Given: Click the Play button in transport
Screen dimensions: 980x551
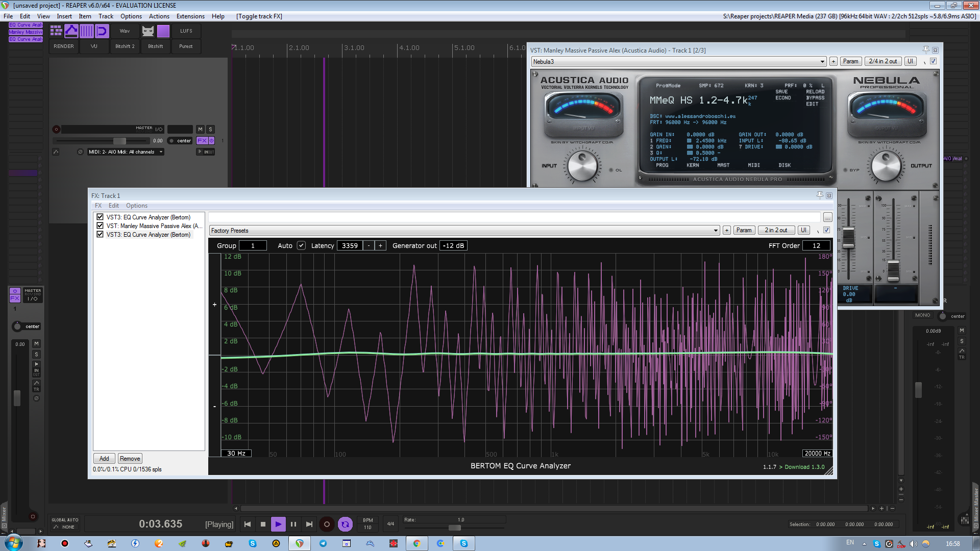Looking at the screenshot, I should coord(278,524).
